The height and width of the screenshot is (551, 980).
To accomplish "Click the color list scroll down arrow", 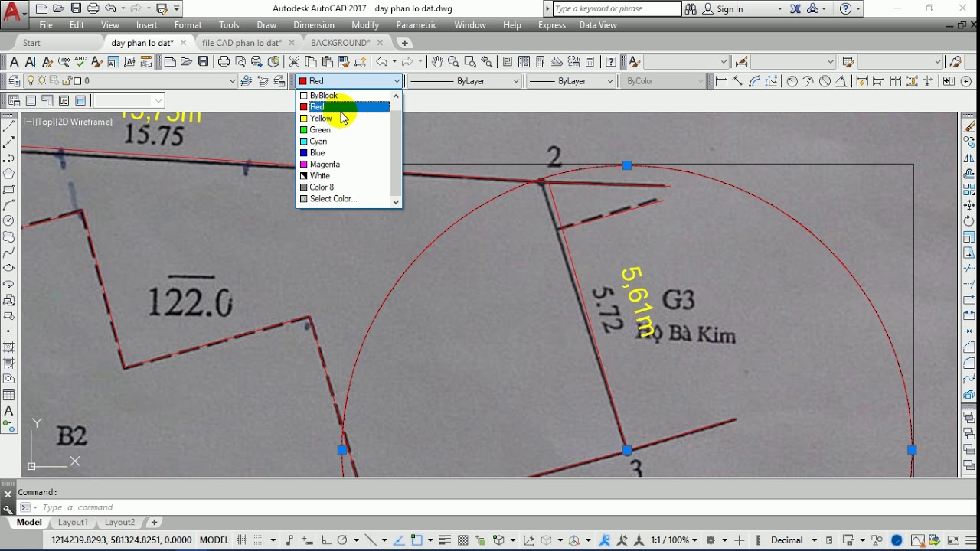I will (396, 202).
